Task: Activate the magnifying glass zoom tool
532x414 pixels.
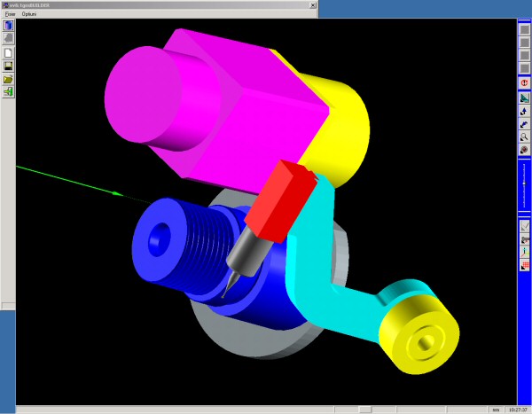Action: click(524, 137)
